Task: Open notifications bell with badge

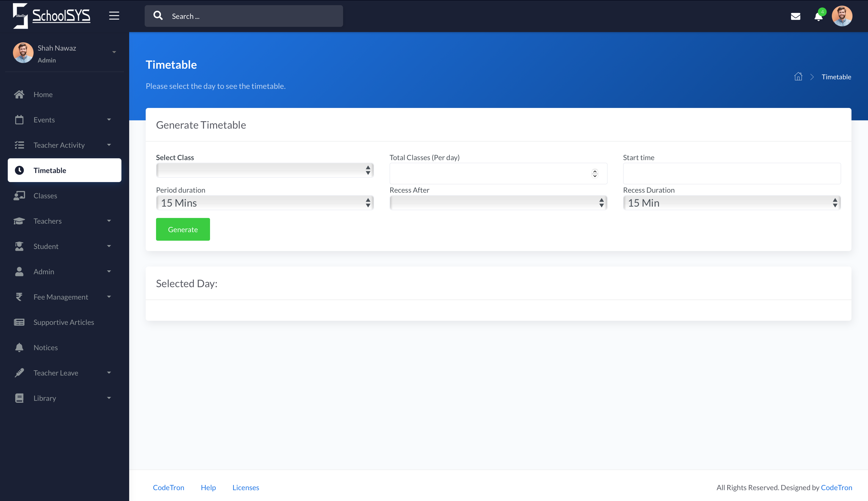Action: pos(818,16)
